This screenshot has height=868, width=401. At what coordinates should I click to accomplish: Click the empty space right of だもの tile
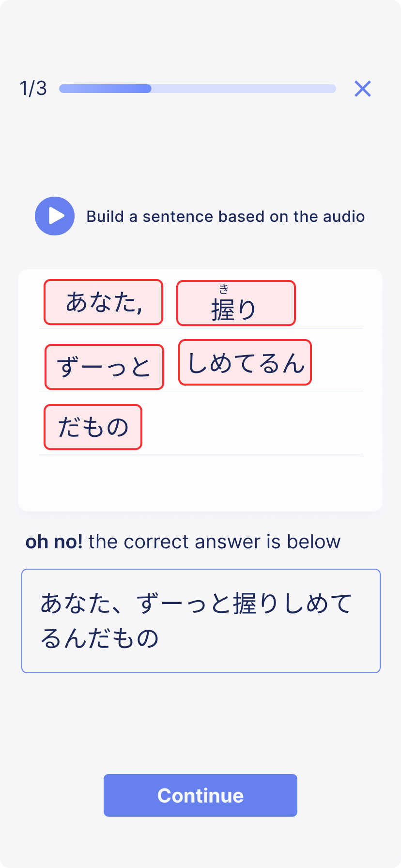[x=252, y=427]
